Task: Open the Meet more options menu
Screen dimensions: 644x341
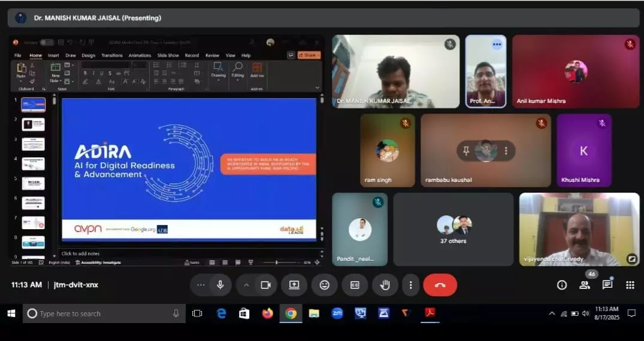Action: (410, 285)
